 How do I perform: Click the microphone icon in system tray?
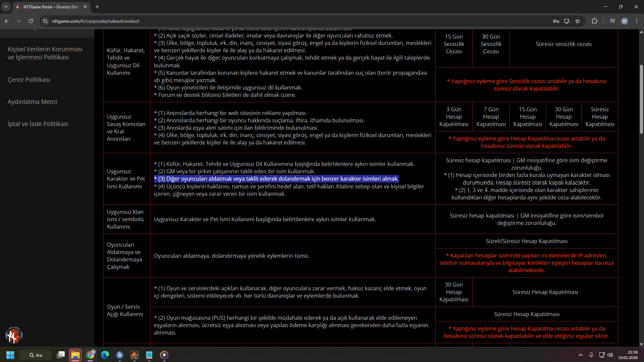click(x=591, y=355)
